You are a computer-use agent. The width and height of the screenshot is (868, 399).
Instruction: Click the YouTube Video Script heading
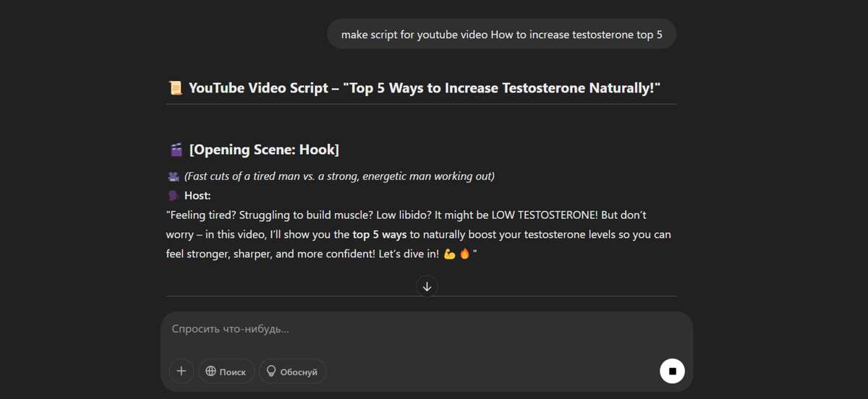click(x=425, y=88)
